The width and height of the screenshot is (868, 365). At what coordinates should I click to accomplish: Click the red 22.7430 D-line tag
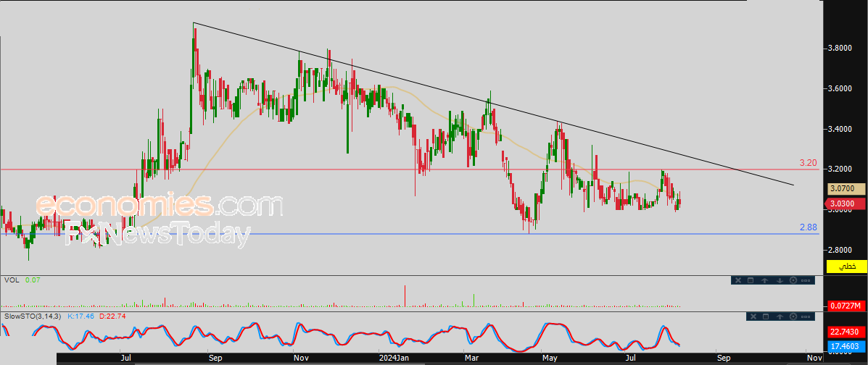click(846, 331)
